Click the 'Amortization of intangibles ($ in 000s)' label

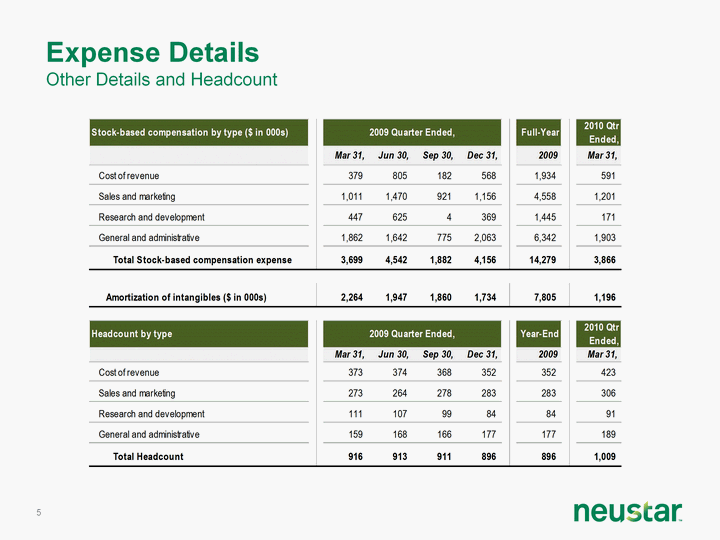(x=186, y=298)
